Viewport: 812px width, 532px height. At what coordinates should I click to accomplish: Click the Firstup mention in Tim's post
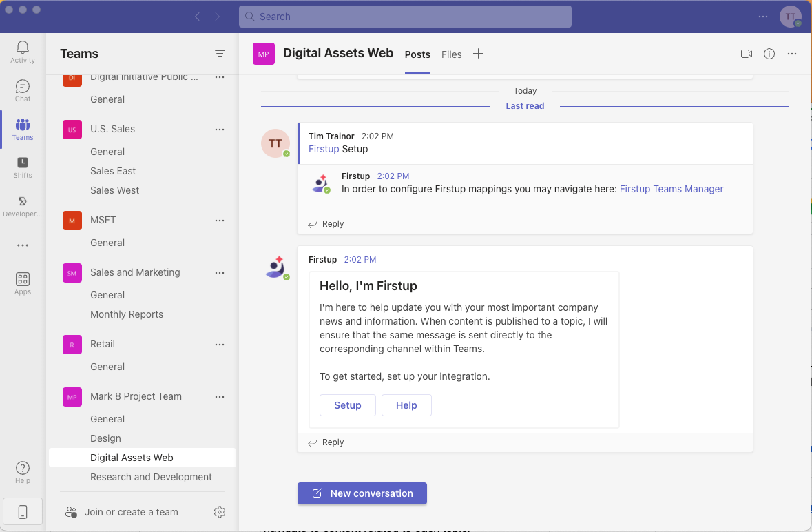[x=324, y=149]
